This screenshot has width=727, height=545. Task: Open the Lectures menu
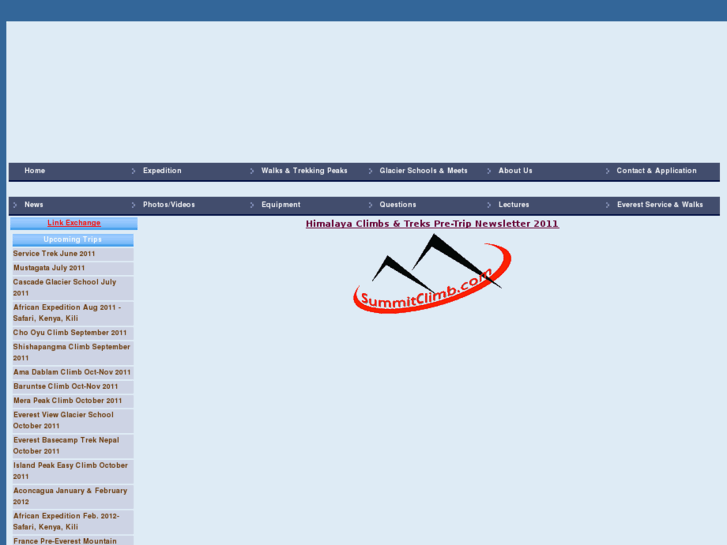(514, 205)
